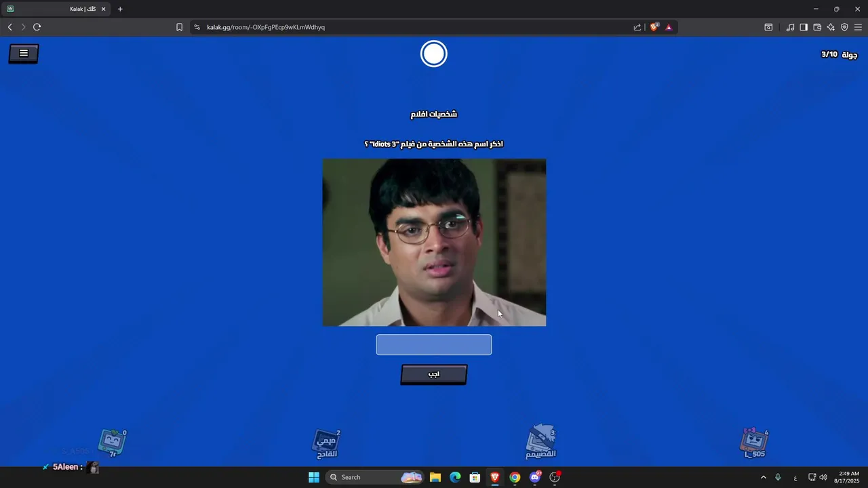Click the movie character image
Viewport: 868px width, 488px height.
pyautogui.click(x=434, y=243)
